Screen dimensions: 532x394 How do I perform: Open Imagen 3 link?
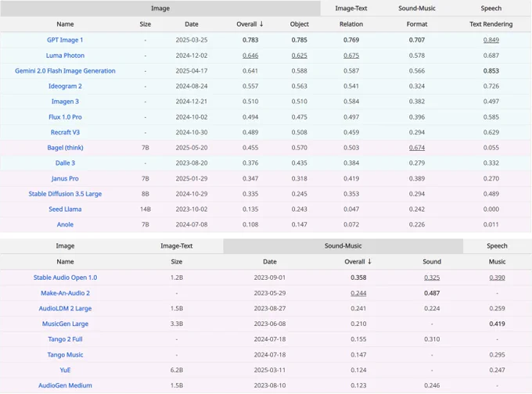click(65, 102)
